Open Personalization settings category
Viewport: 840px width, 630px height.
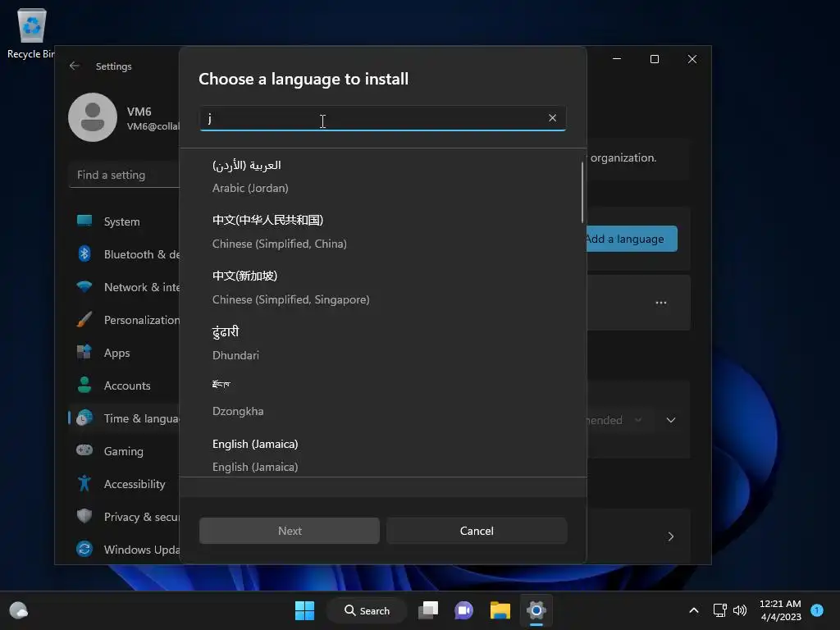[125, 320]
